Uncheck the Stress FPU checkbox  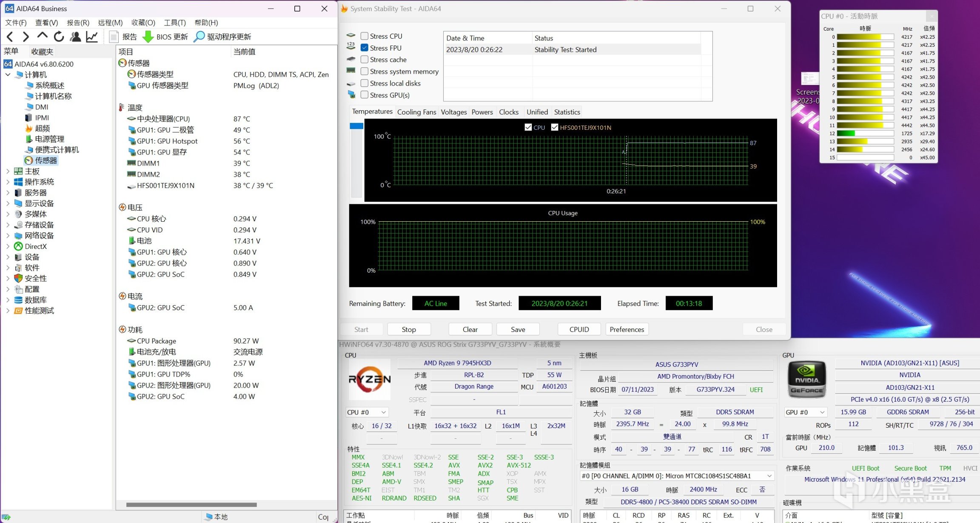point(365,48)
